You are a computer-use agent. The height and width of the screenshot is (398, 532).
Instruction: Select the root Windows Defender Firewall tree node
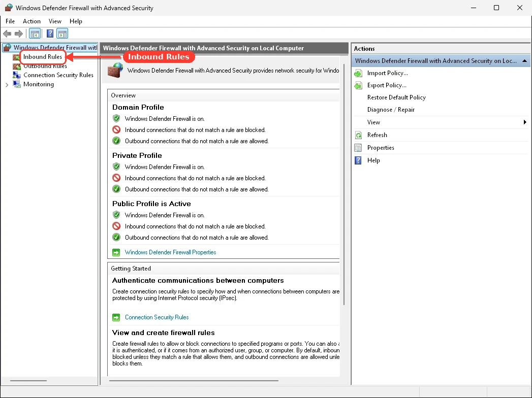[55, 47]
